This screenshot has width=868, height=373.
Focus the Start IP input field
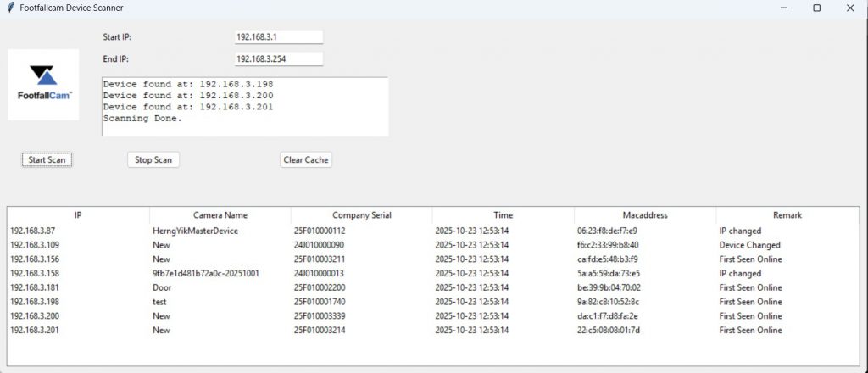(278, 37)
